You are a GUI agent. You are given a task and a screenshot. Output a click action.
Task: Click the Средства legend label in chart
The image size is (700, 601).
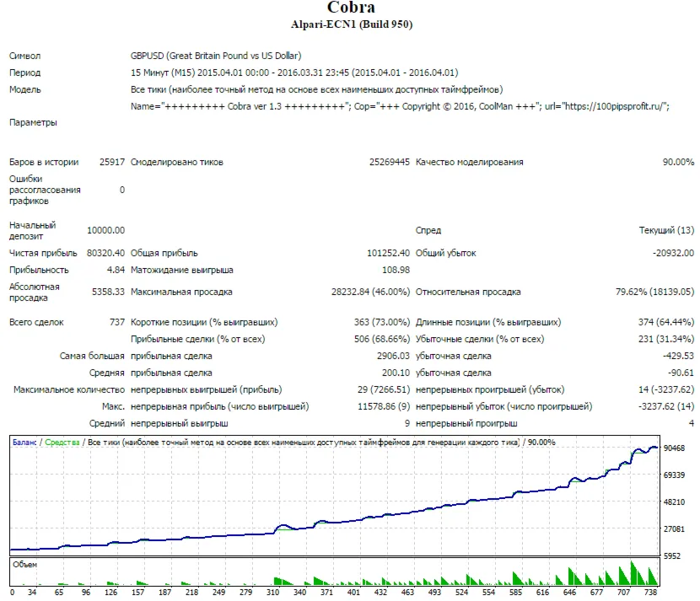[62, 443]
